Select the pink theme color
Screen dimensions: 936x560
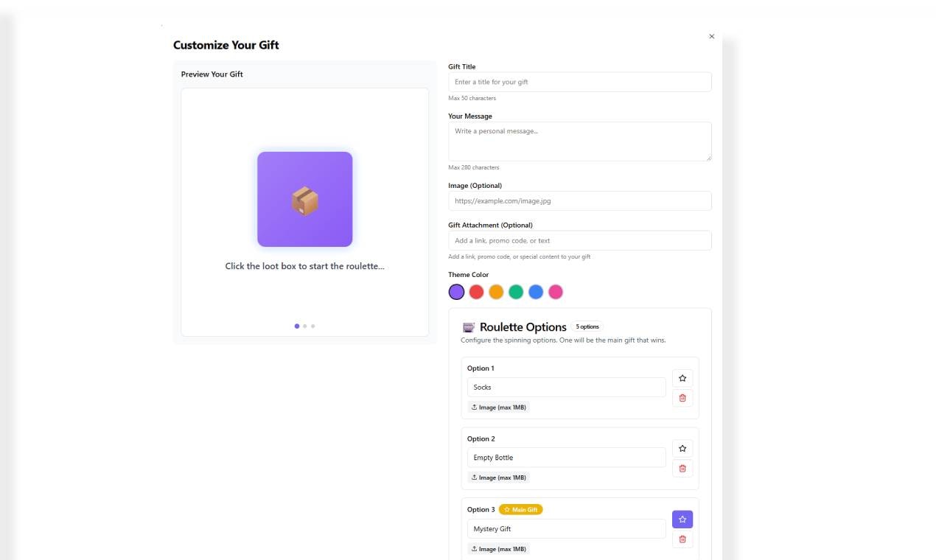pyautogui.click(x=556, y=292)
